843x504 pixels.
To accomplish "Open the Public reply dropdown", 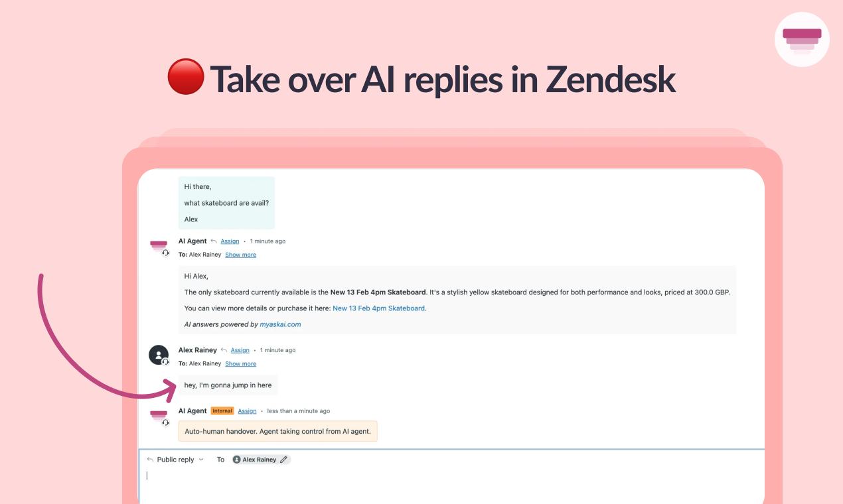I will tap(175, 460).
